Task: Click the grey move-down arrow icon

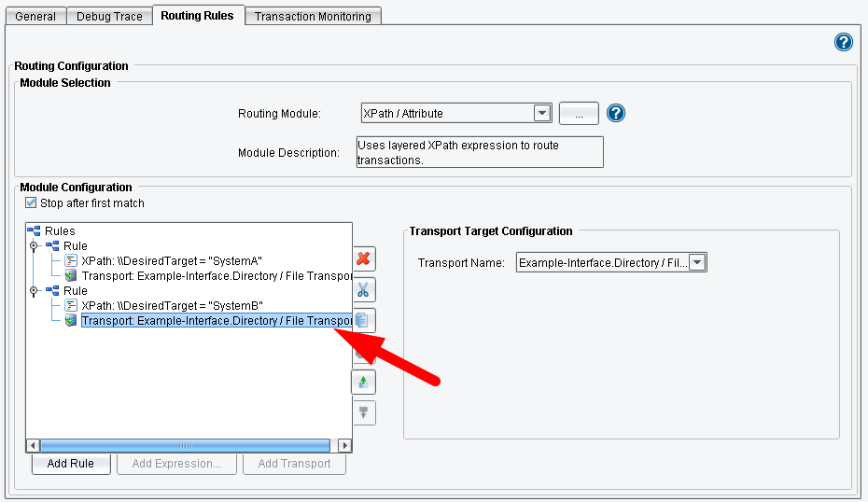Action: click(364, 412)
